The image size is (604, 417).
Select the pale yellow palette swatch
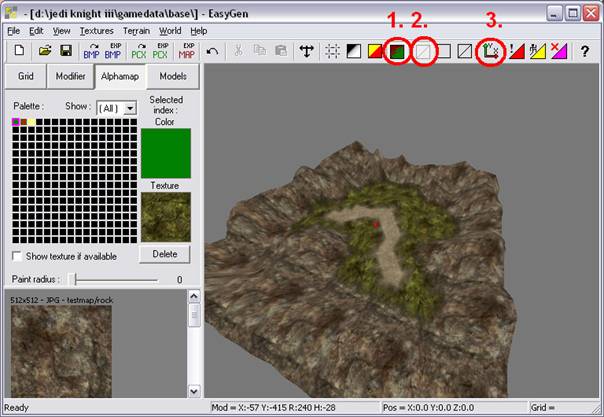coord(32,122)
